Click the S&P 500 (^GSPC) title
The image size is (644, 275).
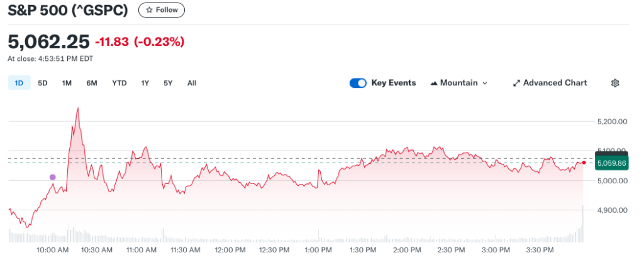(x=68, y=10)
